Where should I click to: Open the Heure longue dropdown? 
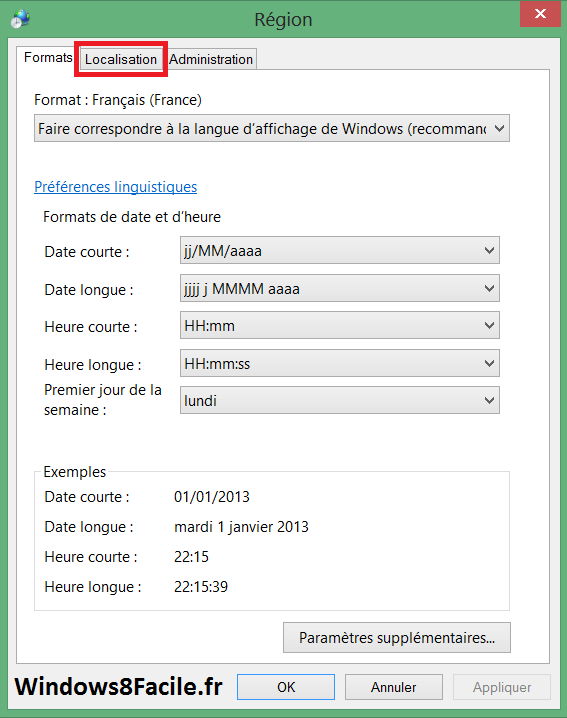(x=339, y=364)
